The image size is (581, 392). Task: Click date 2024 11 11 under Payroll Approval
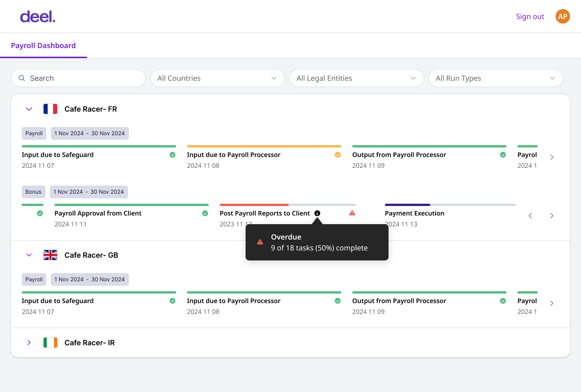(x=70, y=224)
